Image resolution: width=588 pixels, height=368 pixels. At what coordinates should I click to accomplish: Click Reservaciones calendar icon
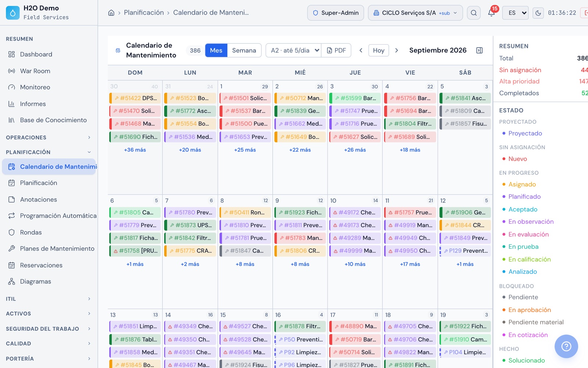coord(12,265)
